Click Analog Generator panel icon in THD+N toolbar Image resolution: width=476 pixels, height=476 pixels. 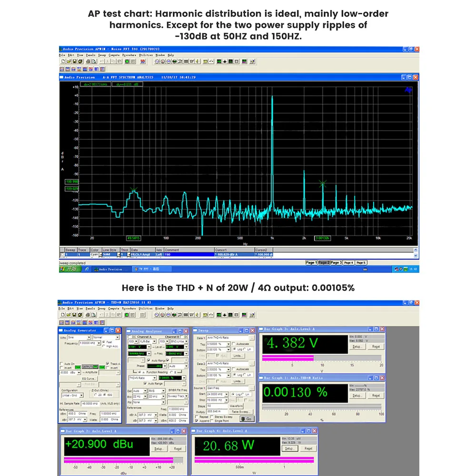click(157, 315)
